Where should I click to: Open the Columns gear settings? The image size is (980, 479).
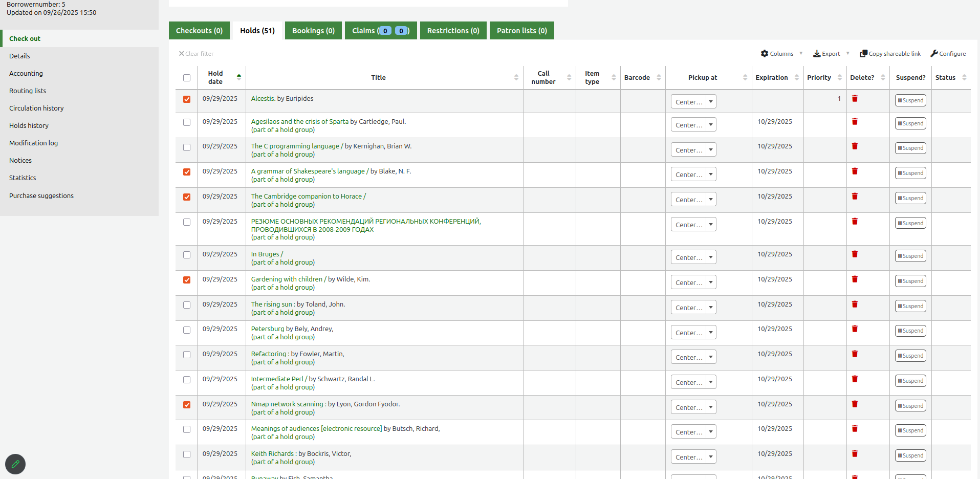(x=765, y=54)
